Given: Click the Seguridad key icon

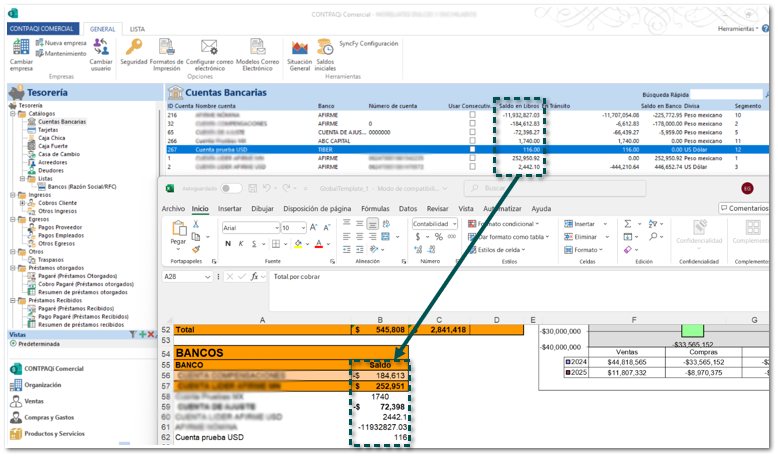Looking at the screenshot, I should click(x=133, y=48).
